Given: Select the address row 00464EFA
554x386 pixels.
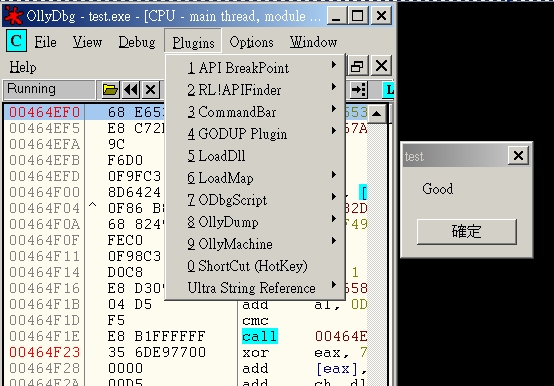Looking at the screenshot, I should tap(45, 144).
